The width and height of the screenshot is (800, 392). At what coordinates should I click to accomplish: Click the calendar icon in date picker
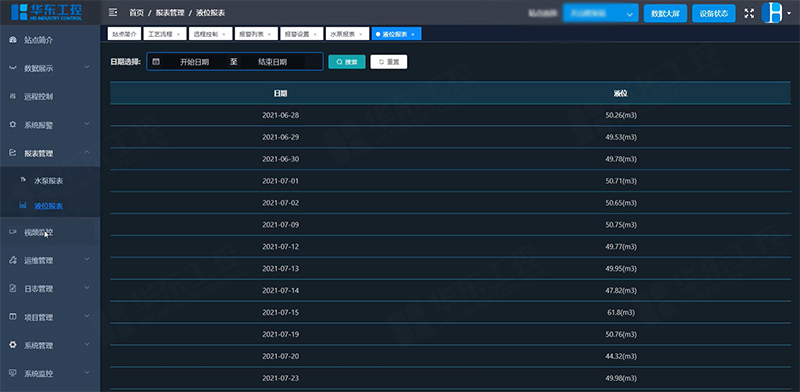click(x=156, y=62)
